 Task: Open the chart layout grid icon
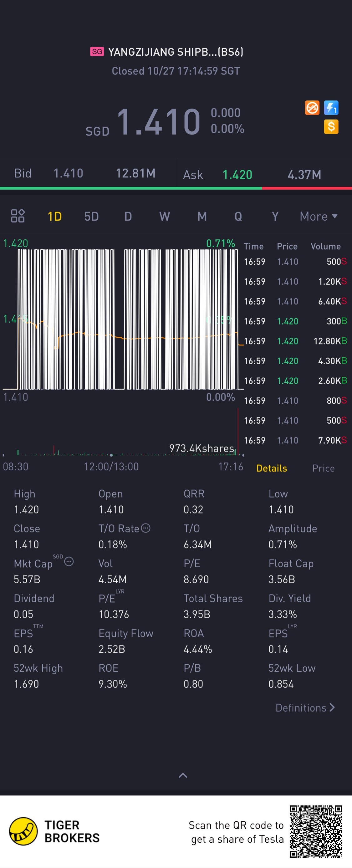18,216
